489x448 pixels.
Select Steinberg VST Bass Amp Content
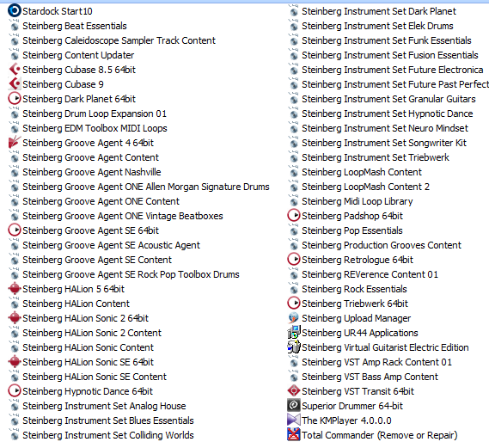370,377
